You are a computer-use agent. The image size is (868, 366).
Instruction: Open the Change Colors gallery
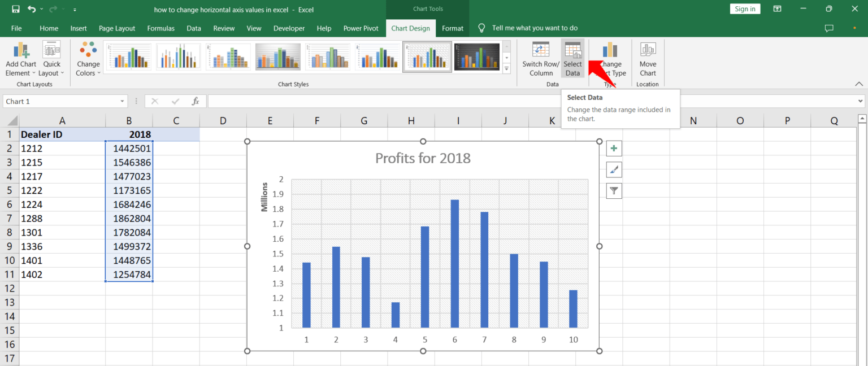coord(88,57)
